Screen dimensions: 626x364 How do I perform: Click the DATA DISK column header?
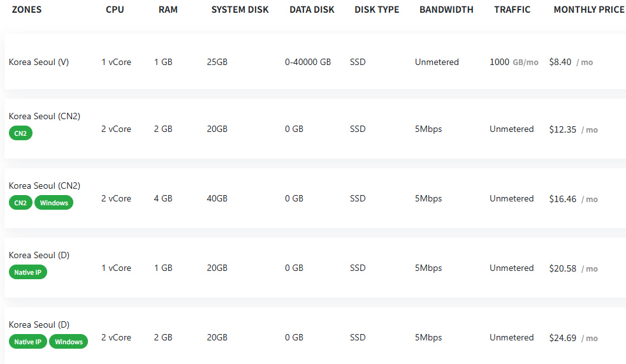(x=312, y=10)
